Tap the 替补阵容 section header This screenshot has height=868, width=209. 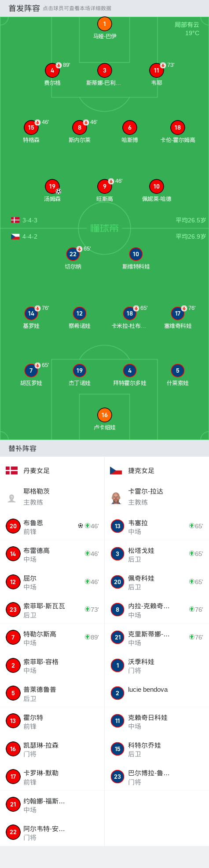coord(22,449)
